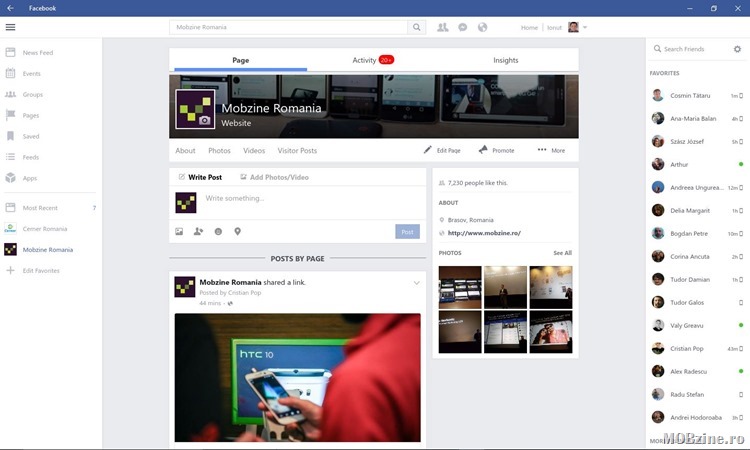Click the Promote megaphone icon

tap(483, 150)
